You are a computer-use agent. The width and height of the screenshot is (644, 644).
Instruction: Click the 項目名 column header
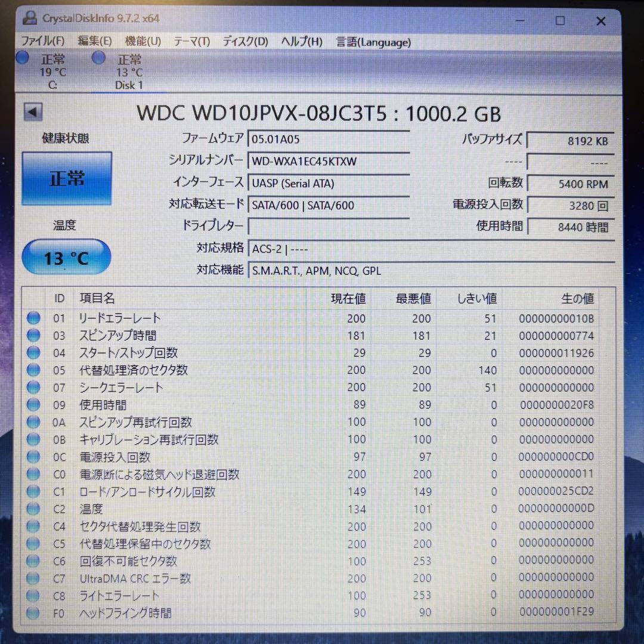click(97, 298)
